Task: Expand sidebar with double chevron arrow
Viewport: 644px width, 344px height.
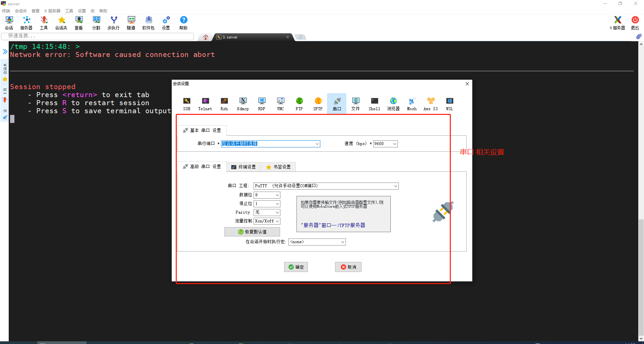Action: [5, 51]
